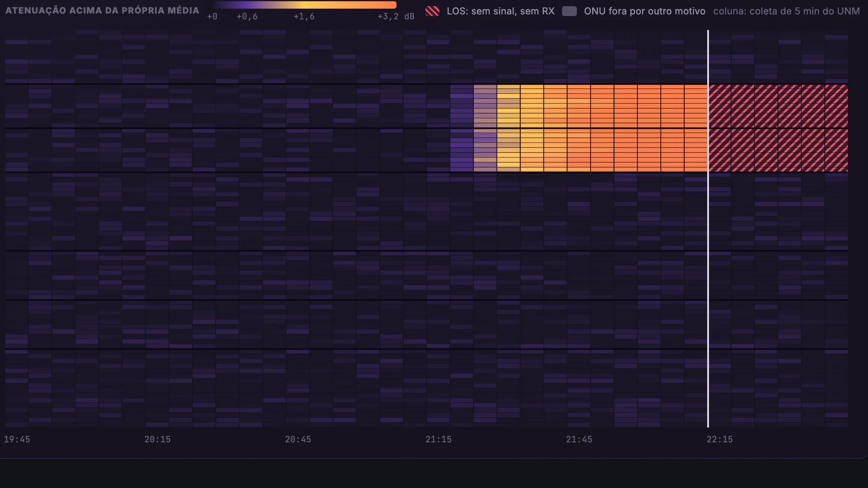Click the 20:15 time axis label
Viewport: 868px width, 488px height.
(157, 439)
